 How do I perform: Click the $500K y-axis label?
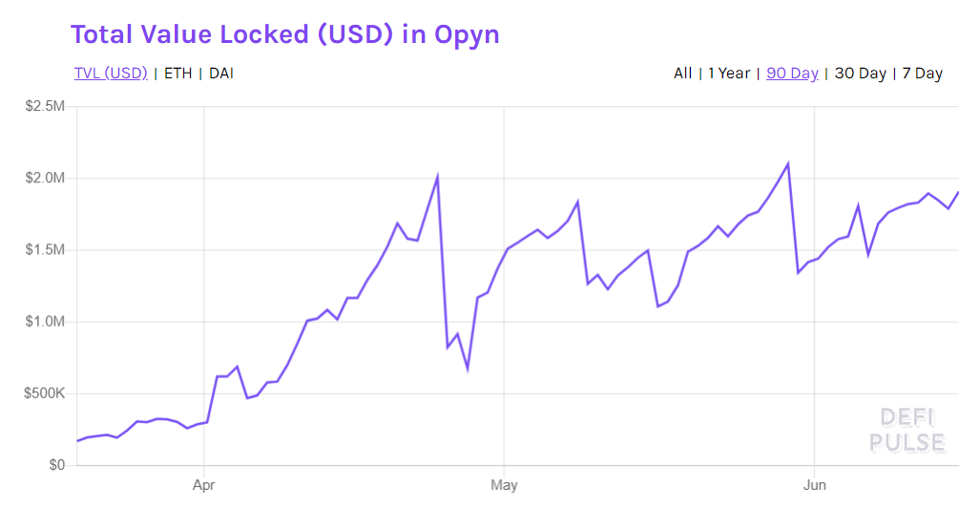[x=44, y=393]
